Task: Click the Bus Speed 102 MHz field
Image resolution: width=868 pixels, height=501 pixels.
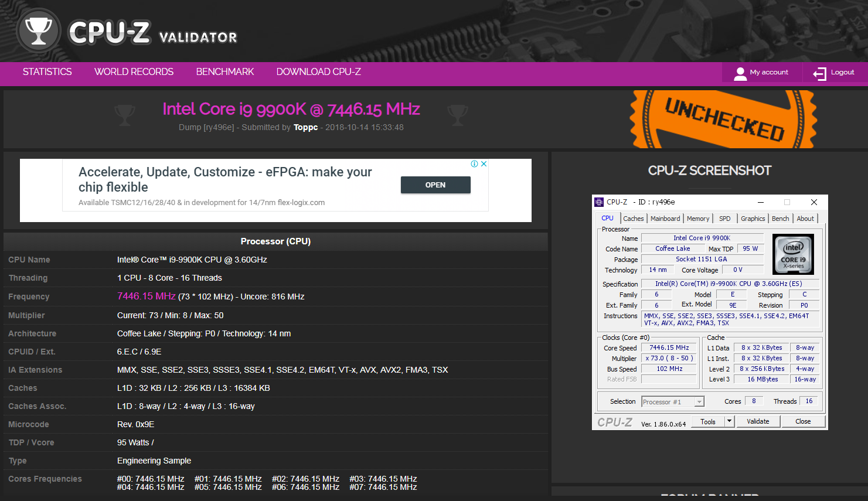Action: (x=669, y=369)
